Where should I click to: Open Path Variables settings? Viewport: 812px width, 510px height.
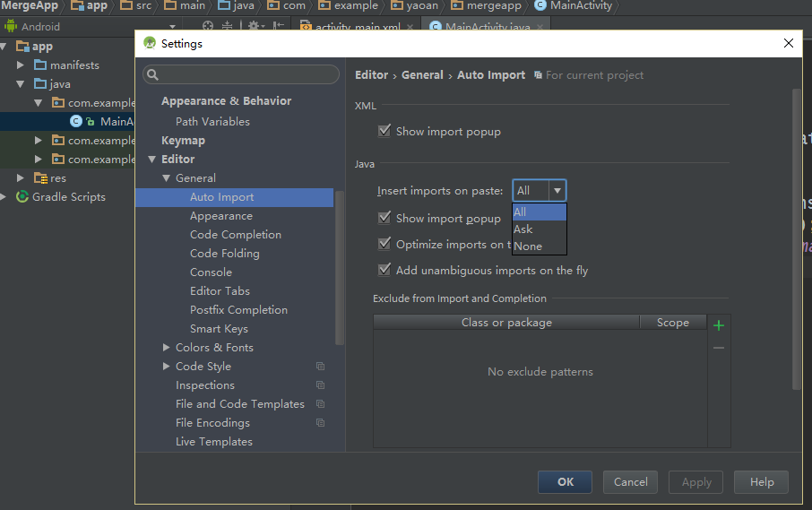pyautogui.click(x=212, y=122)
